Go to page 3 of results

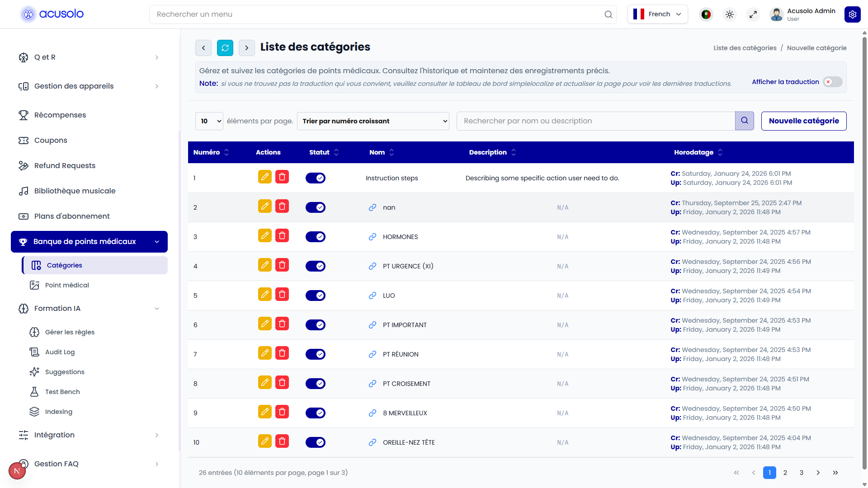click(801, 473)
